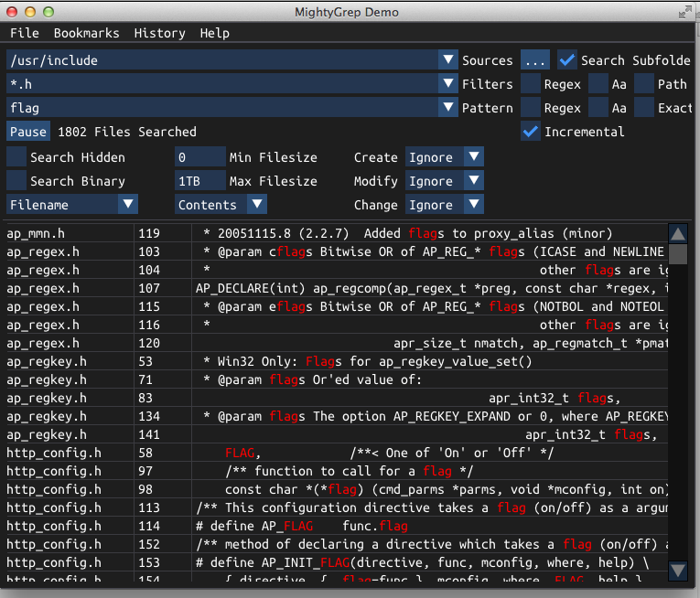Open the Filename column selector dropdown

coord(128,205)
